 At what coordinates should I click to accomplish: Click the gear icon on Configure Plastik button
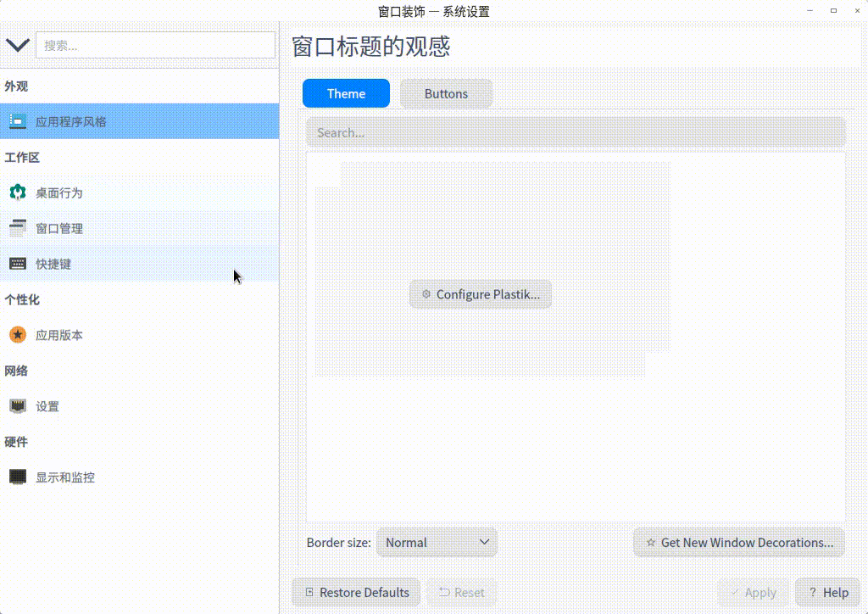[x=425, y=294]
